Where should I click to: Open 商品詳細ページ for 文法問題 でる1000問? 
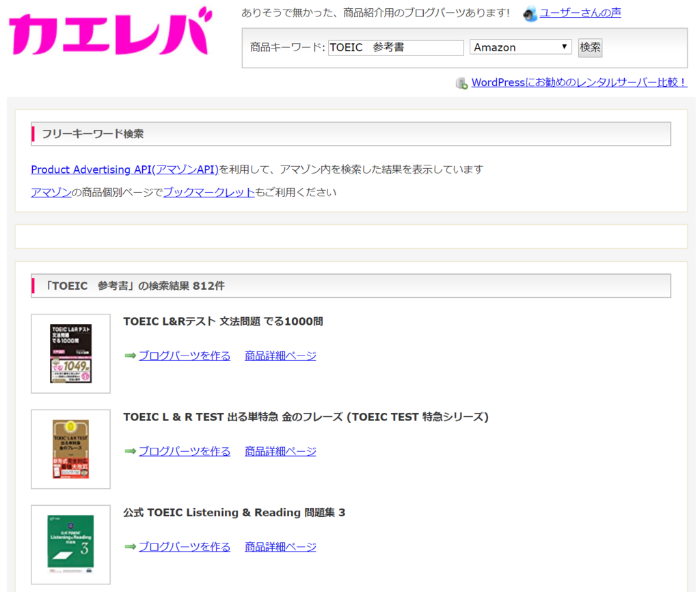pyautogui.click(x=280, y=356)
